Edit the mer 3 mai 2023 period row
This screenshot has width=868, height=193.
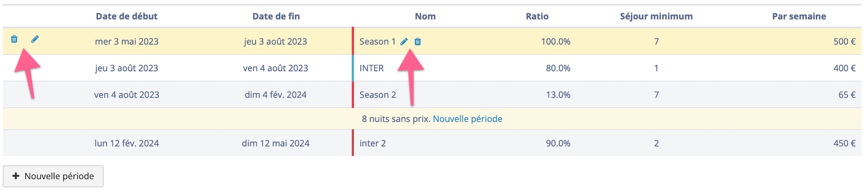point(35,39)
